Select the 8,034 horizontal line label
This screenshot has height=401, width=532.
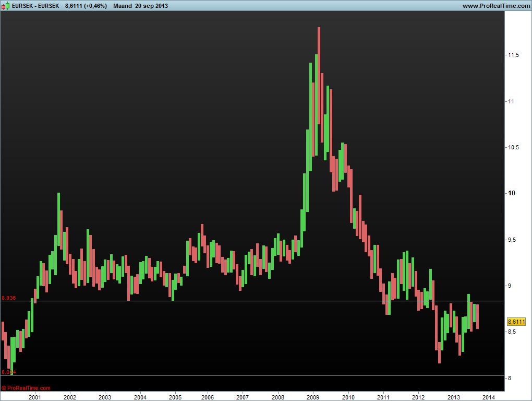(8, 372)
